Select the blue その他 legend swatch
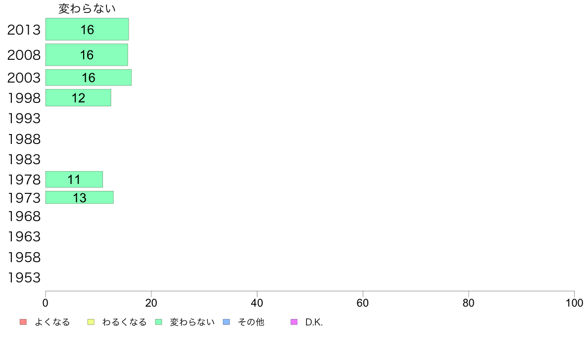Screen dimensions: 588x364 tap(227, 322)
